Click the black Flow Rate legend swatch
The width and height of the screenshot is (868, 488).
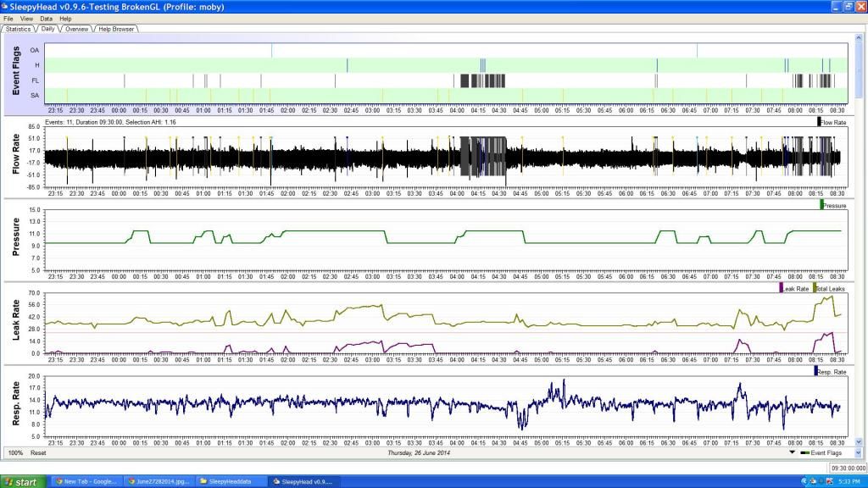(x=819, y=122)
